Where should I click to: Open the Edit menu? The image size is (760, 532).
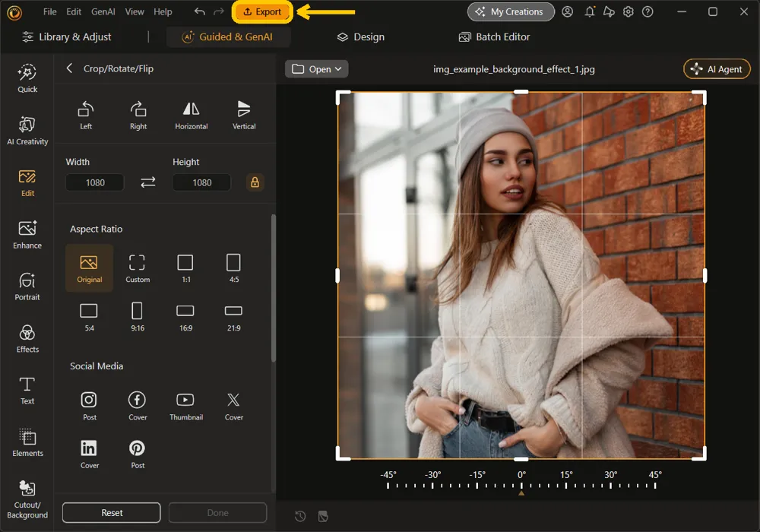click(74, 11)
